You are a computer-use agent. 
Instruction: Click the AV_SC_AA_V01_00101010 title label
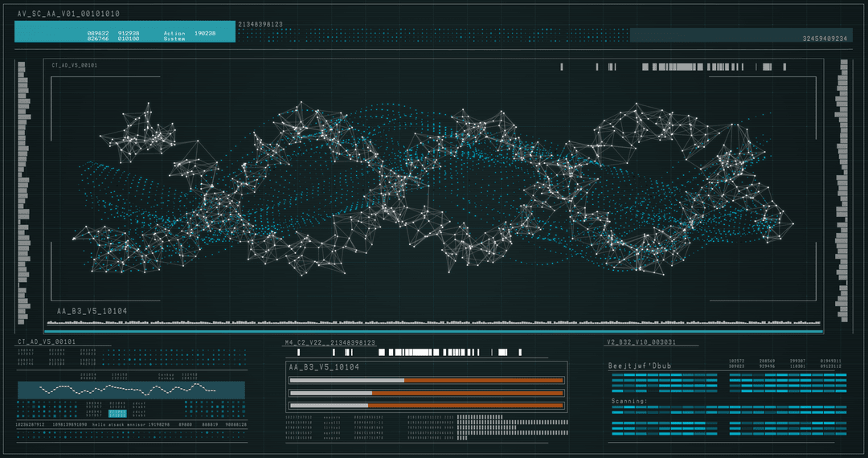click(x=68, y=14)
